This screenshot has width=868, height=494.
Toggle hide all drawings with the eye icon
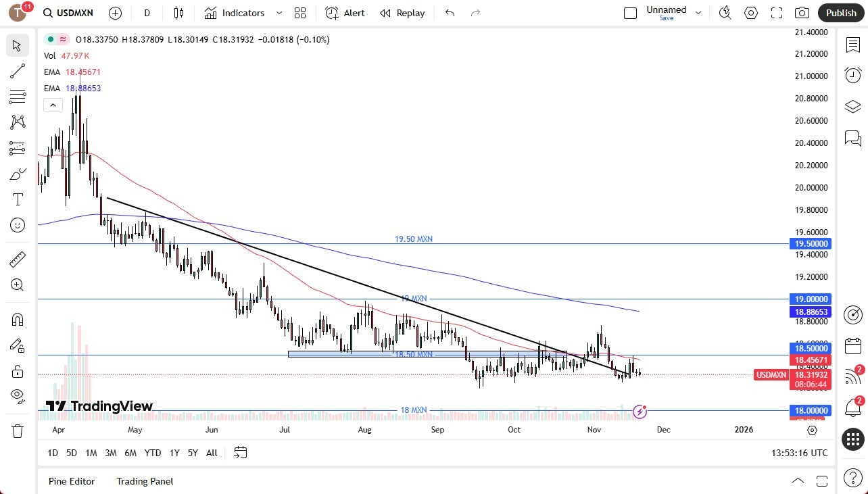click(17, 395)
